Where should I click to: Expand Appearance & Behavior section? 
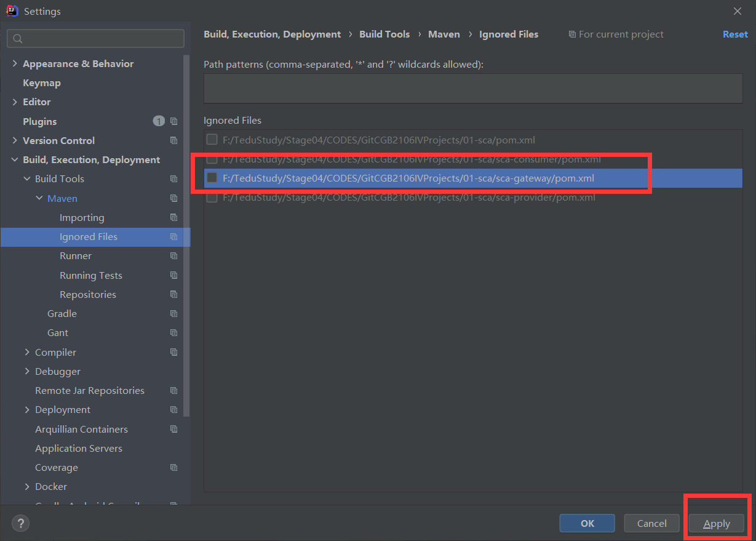coord(15,63)
